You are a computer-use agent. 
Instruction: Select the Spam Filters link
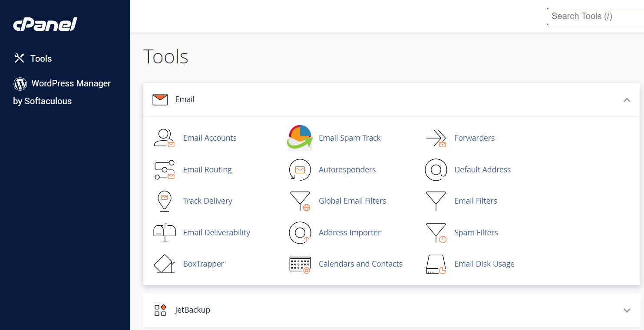pos(476,233)
